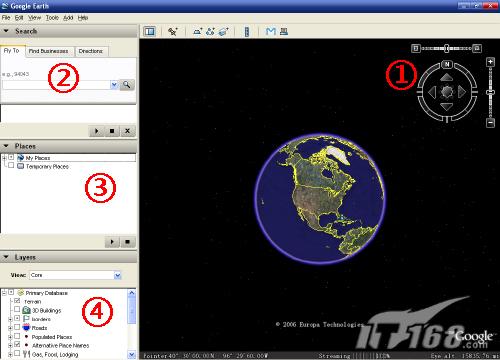Open the Add menu
This screenshot has height=360, width=500.
coord(68,18)
